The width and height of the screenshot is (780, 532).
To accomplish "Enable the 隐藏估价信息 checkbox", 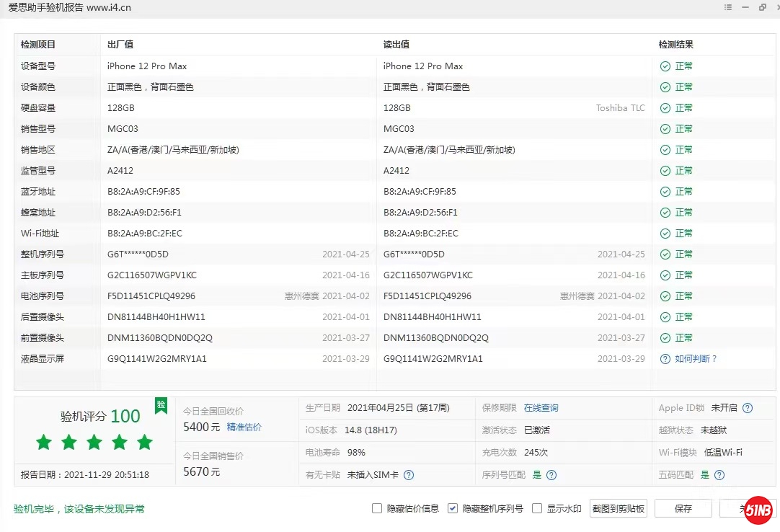I will click(377, 508).
